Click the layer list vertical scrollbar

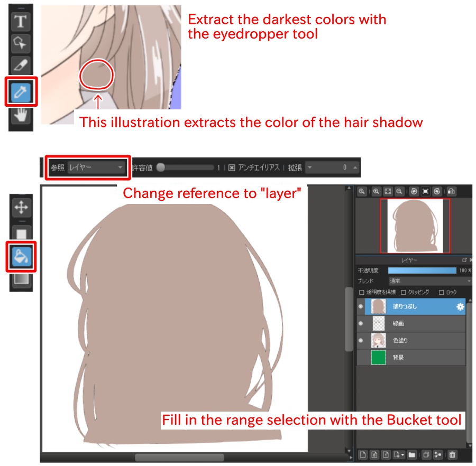tap(469, 372)
